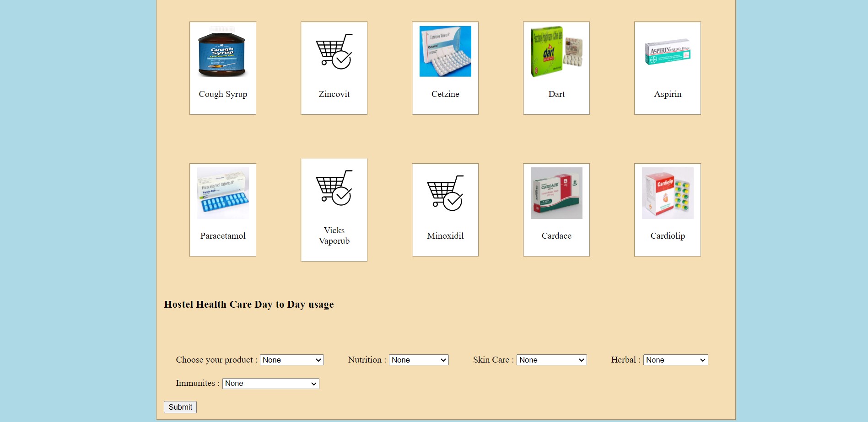Screen dimensions: 868x422
Task: Expand the Skin Care dropdown
Action: coord(552,360)
